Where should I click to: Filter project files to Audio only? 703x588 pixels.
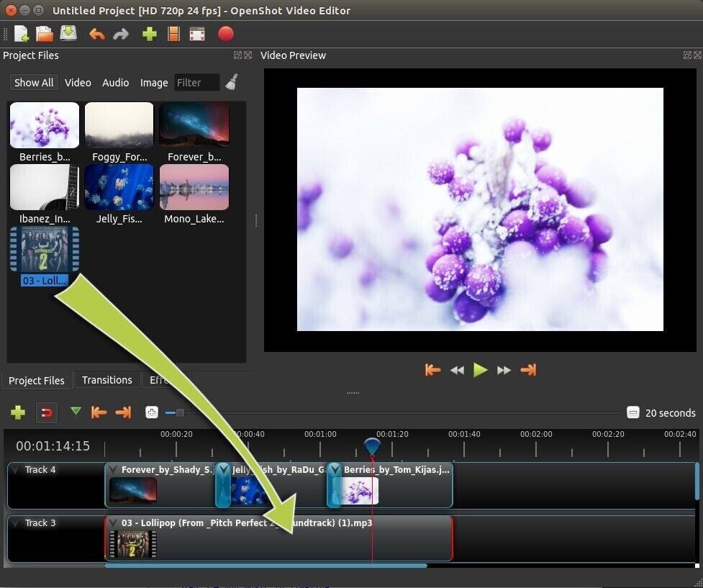point(115,82)
